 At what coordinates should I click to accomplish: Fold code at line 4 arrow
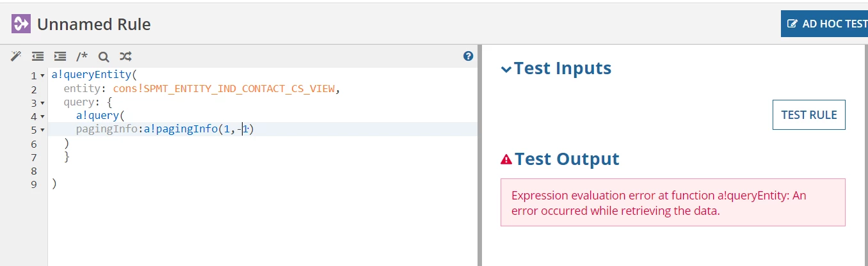click(42, 116)
